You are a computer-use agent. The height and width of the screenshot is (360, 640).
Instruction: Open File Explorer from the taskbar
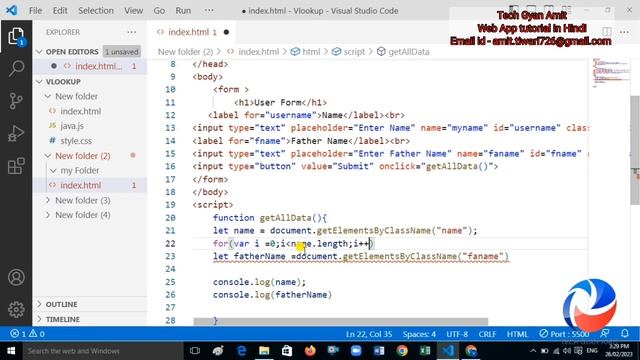pos(264,351)
